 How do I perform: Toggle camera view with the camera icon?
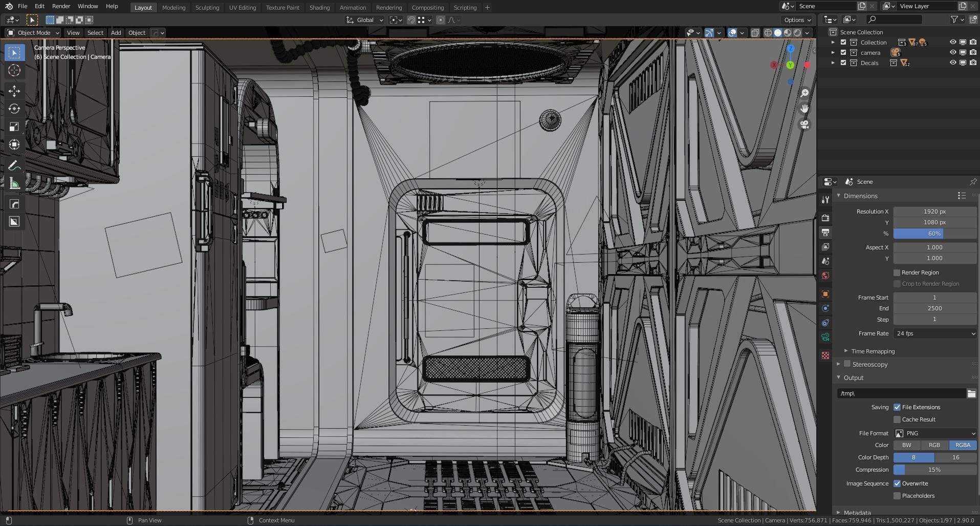coord(804,124)
